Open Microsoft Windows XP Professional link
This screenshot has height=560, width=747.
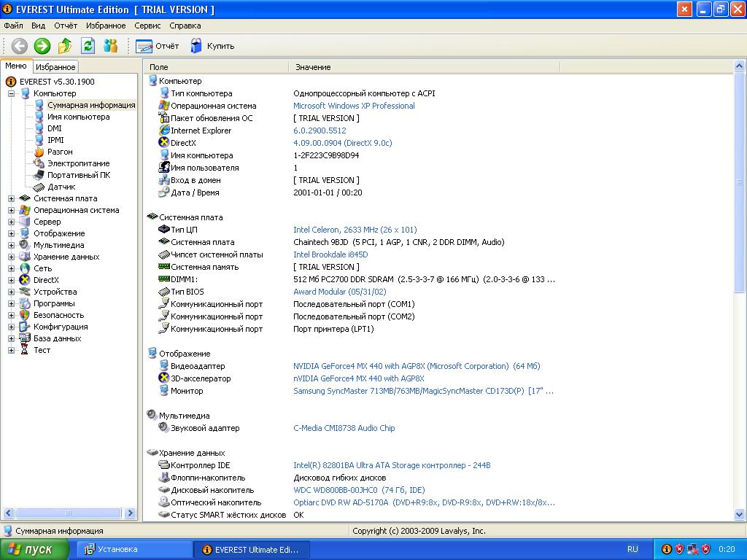(x=354, y=106)
